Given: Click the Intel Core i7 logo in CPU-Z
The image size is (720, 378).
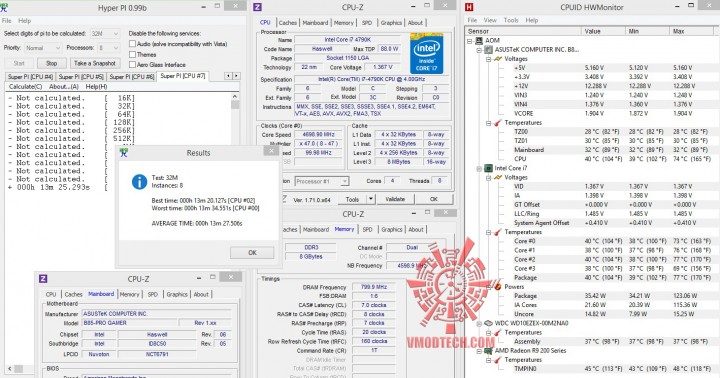Looking at the screenshot, I should (426, 53).
